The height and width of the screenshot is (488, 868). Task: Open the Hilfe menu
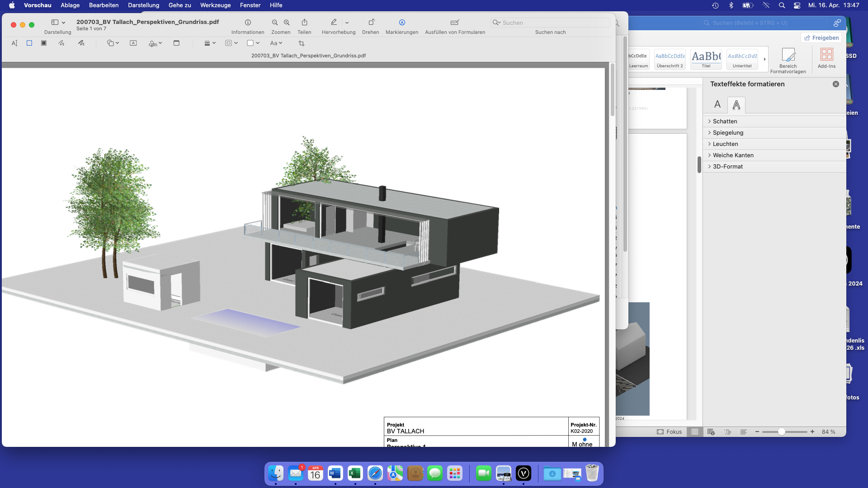click(x=276, y=5)
